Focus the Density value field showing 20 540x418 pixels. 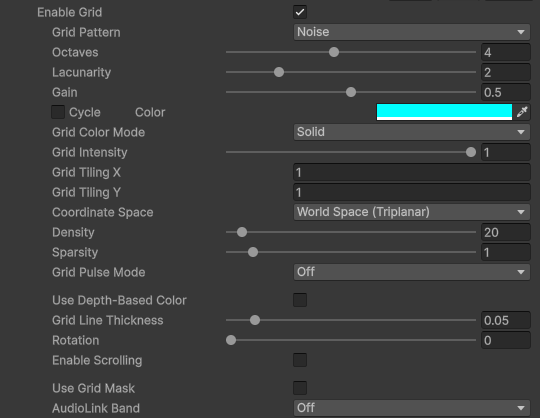coord(506,232)
